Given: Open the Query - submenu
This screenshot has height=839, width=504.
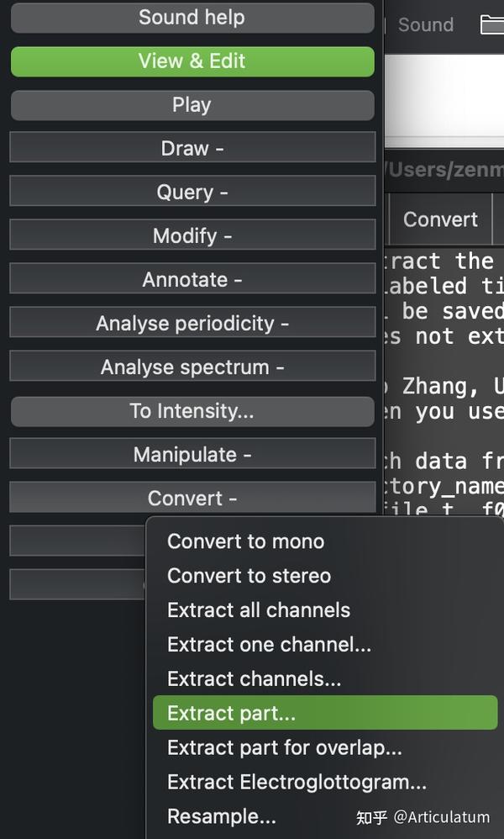Looking at the screenshot, I should 192,193.
